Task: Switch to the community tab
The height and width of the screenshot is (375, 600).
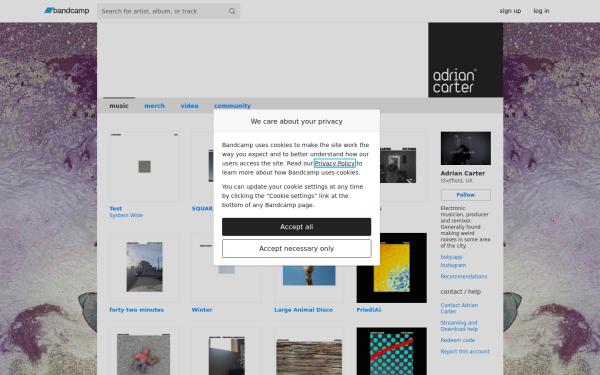Action: (232, 106)
